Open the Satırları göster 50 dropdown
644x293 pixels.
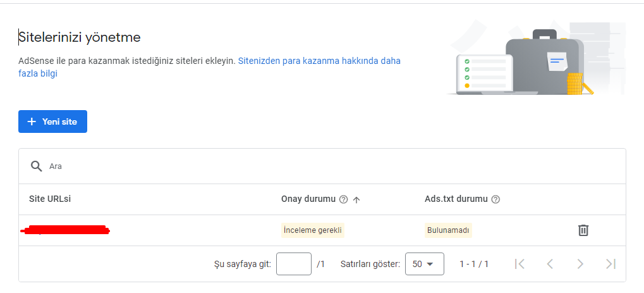424,264
